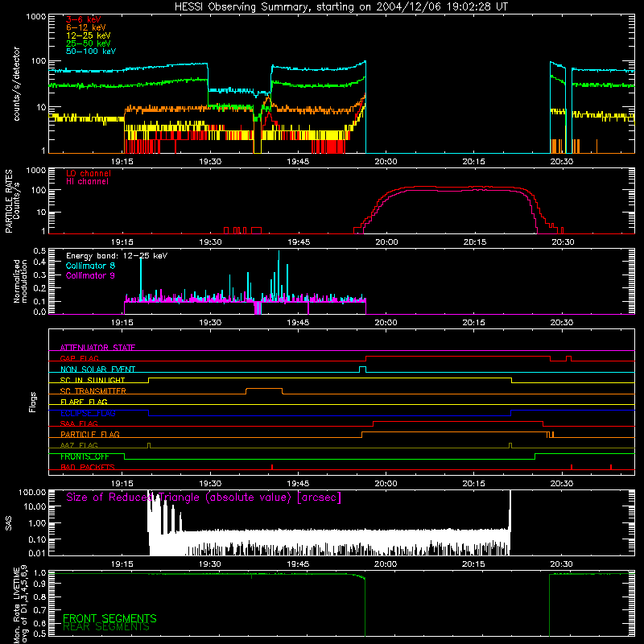The width and height of the screenshot is (644, 644).
Task: Select the orange 6-12 keV legend entry
Action: [x=86, y=27]
